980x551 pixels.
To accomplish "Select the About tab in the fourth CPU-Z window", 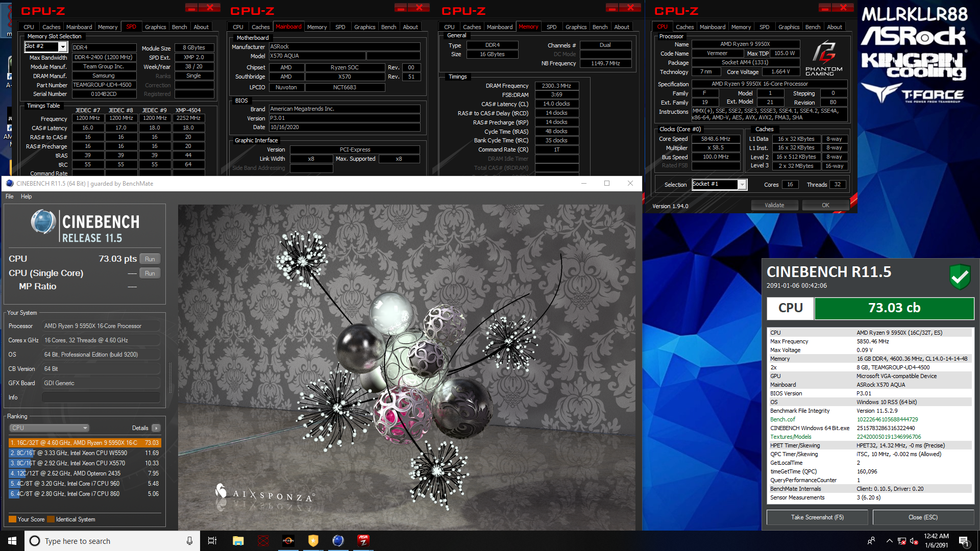I will click(x=835, y=27).
